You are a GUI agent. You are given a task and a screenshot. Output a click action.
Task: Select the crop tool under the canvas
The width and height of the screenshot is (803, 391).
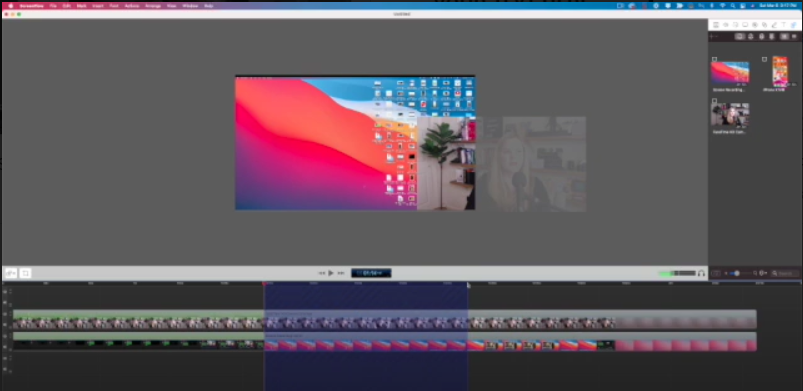[x=26, y=273]
